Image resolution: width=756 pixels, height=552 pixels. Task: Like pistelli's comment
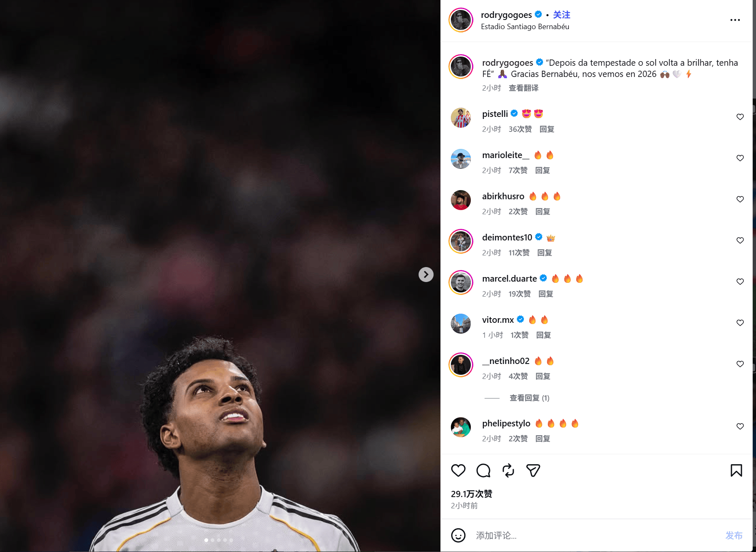pos(740,117)
